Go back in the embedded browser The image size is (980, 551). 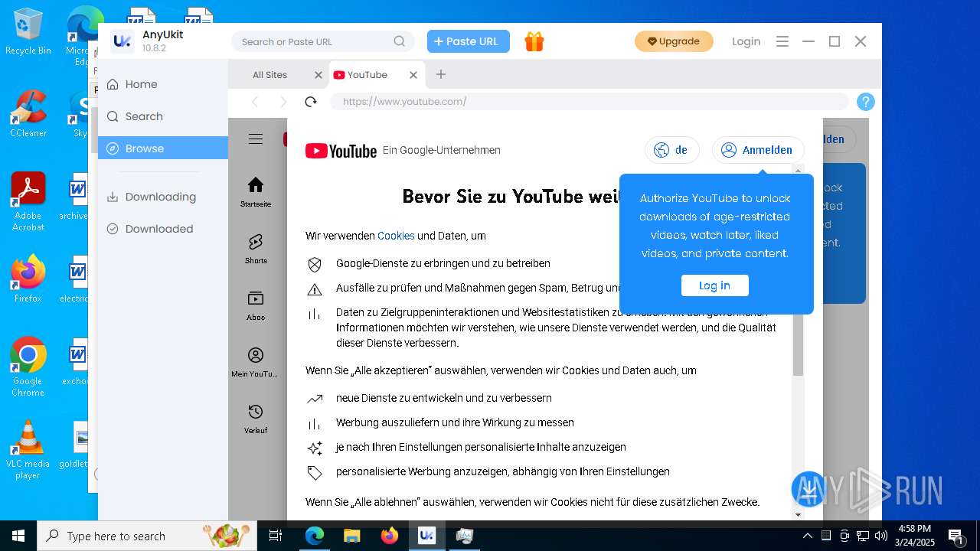coord(255,102)
